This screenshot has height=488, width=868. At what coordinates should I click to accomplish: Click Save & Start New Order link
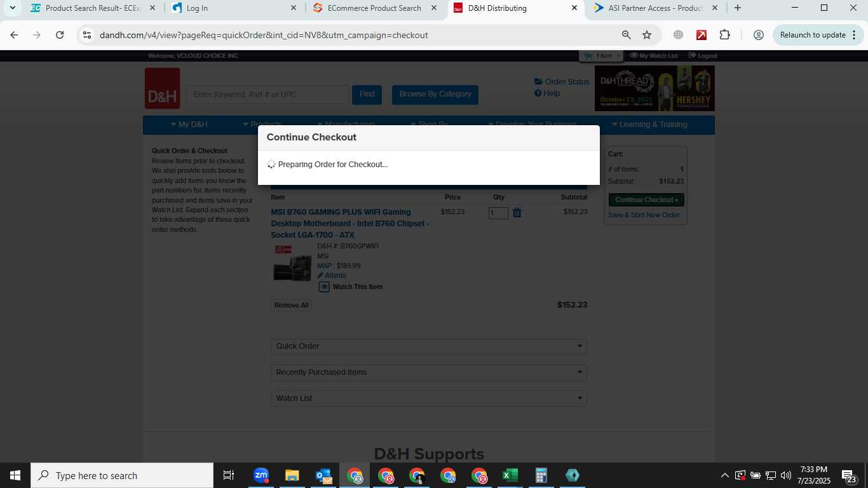click(644, 215)
